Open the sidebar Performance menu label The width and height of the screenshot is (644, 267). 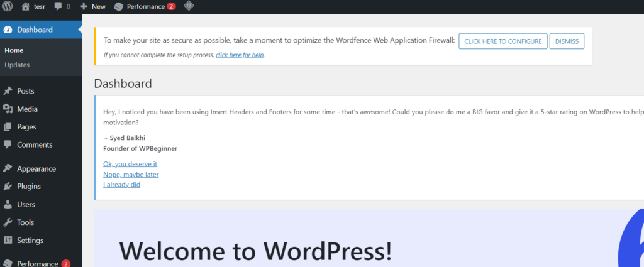point(37,264)
